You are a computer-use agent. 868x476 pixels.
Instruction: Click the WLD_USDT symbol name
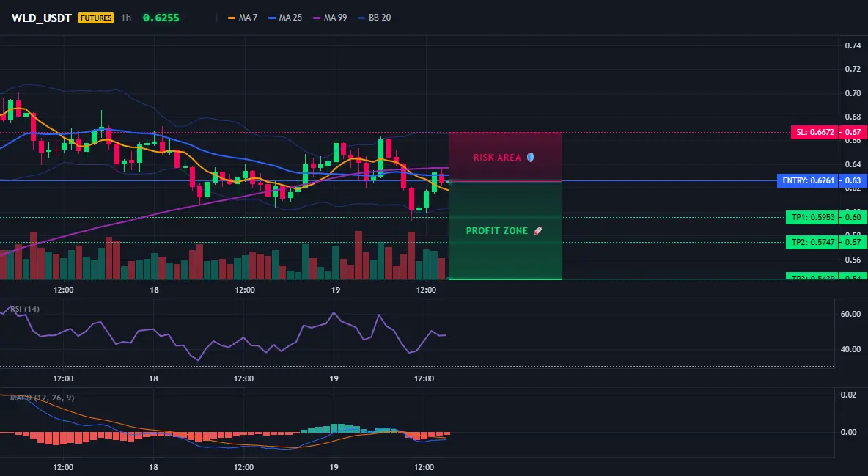(x=42, y=18)
